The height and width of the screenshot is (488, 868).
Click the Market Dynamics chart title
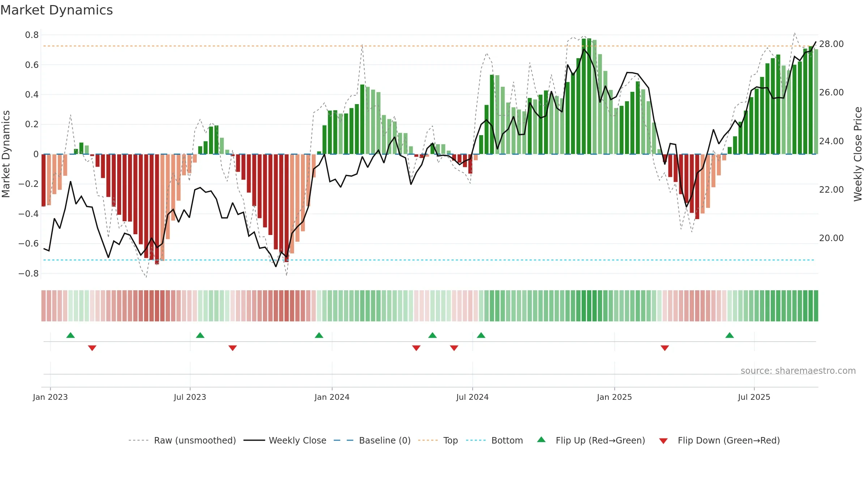click(56, 10)
